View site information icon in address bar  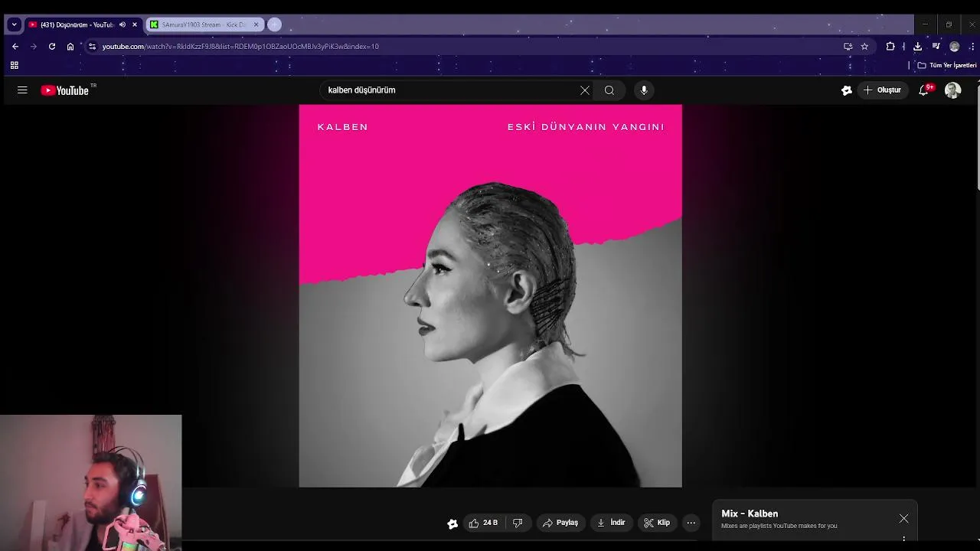pos(93,47)
